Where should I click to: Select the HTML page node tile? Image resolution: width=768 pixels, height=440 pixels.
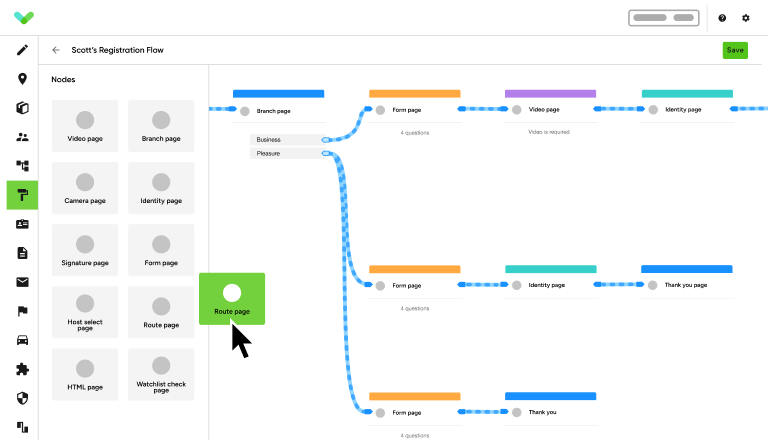click(85, 374)
